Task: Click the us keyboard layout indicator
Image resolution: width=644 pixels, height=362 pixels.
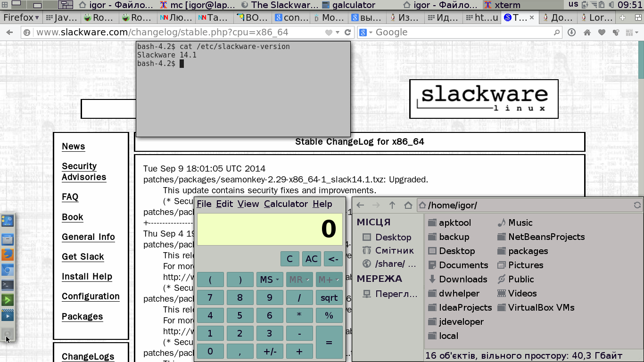Action: 573,5
